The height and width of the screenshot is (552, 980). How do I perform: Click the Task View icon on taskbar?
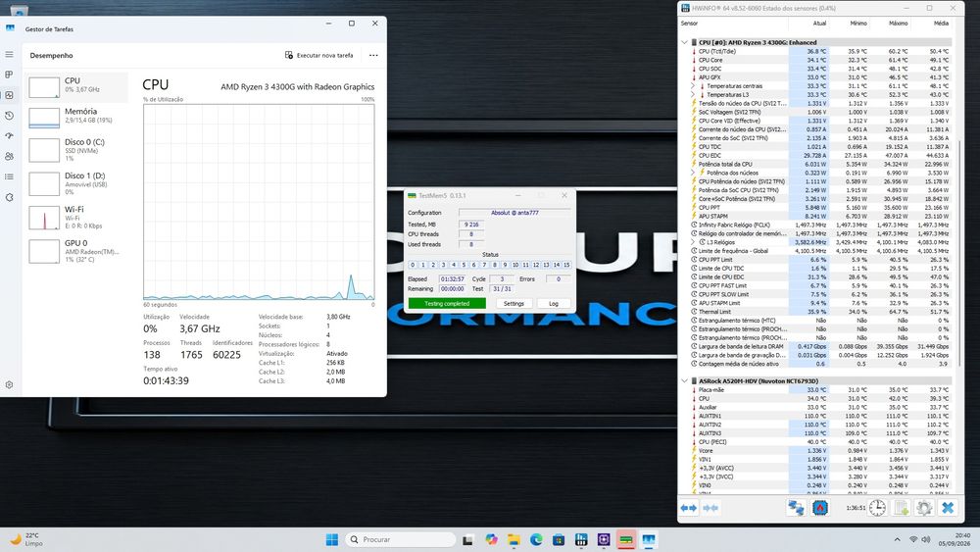pyautogui.click(x=467, y=539)
